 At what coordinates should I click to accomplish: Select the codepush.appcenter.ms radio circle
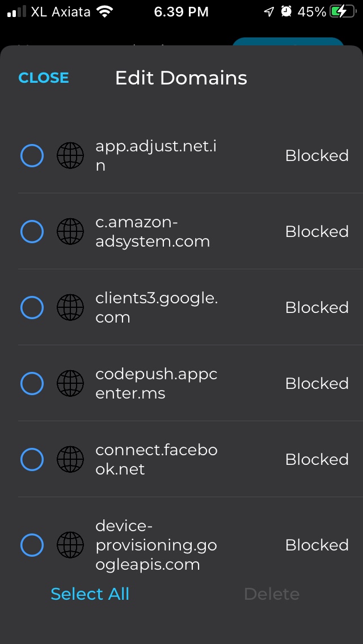(x=32, y=384)
